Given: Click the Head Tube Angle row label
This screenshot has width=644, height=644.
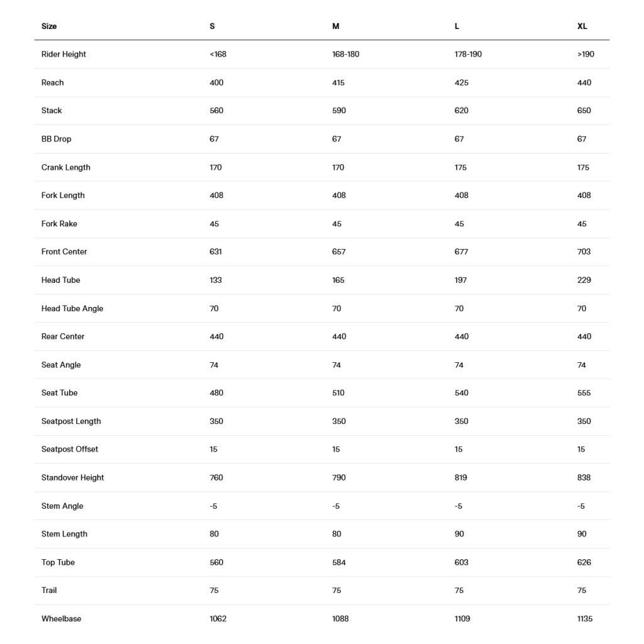Looking at the screenshot, I should point(72,308).
